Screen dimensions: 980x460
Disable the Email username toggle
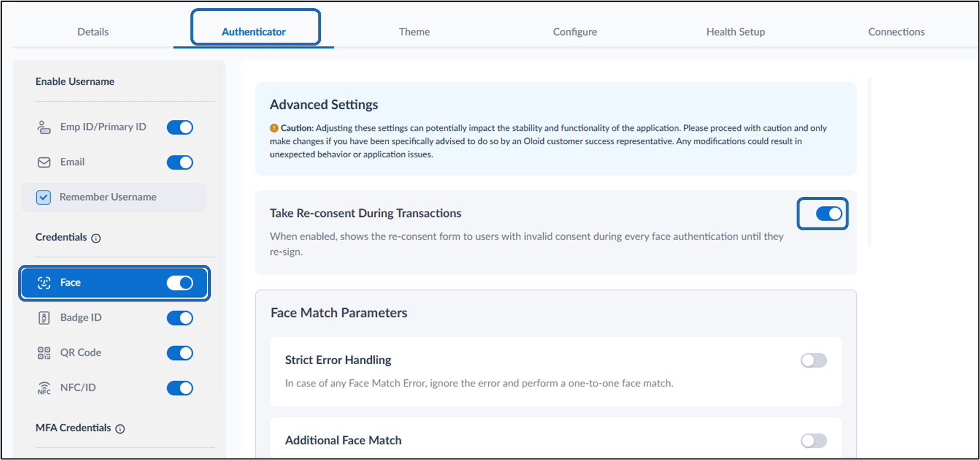(x=180, y=162)
